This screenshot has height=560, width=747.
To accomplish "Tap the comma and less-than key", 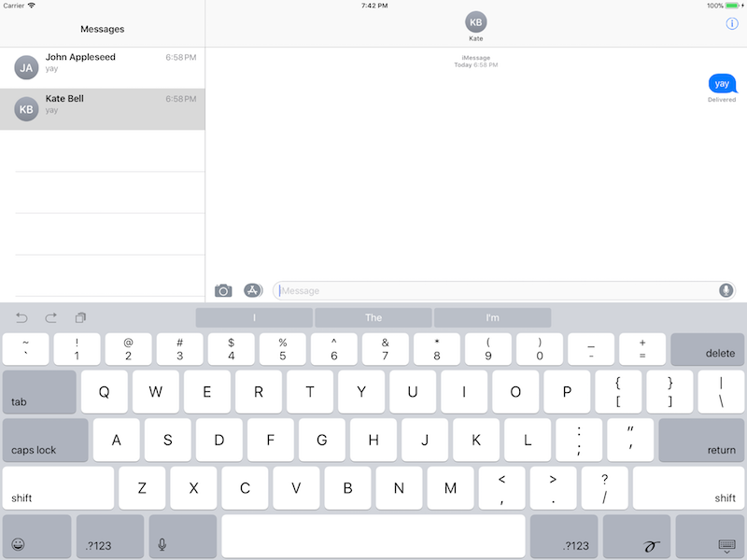I will click(x=501, y=488).
